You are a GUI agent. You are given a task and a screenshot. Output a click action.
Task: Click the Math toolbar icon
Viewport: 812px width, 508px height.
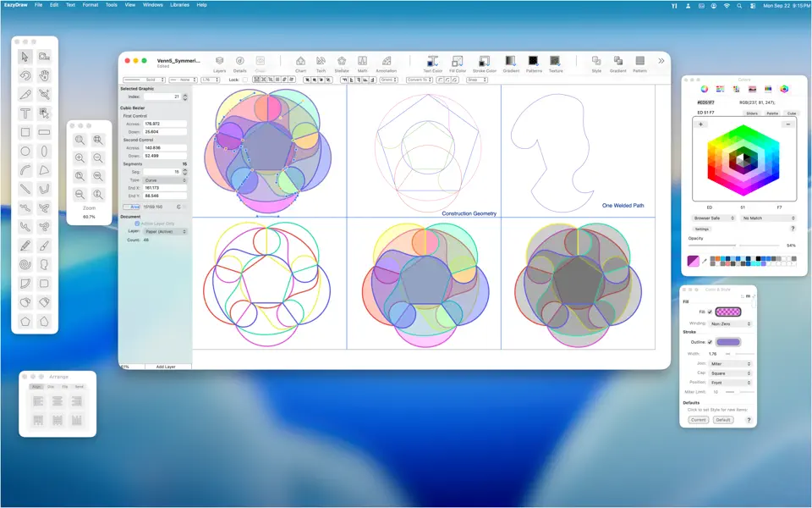tap(363, 61)
